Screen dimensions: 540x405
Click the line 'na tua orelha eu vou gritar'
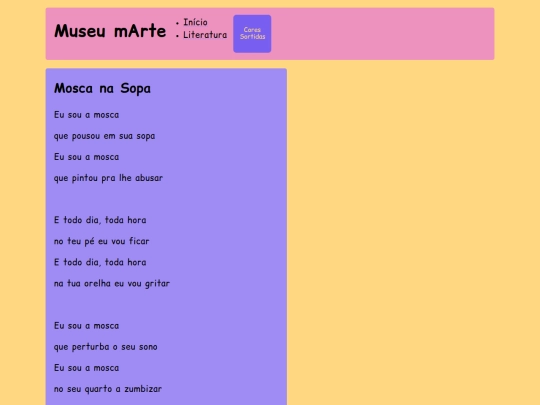tap(112, 283)
